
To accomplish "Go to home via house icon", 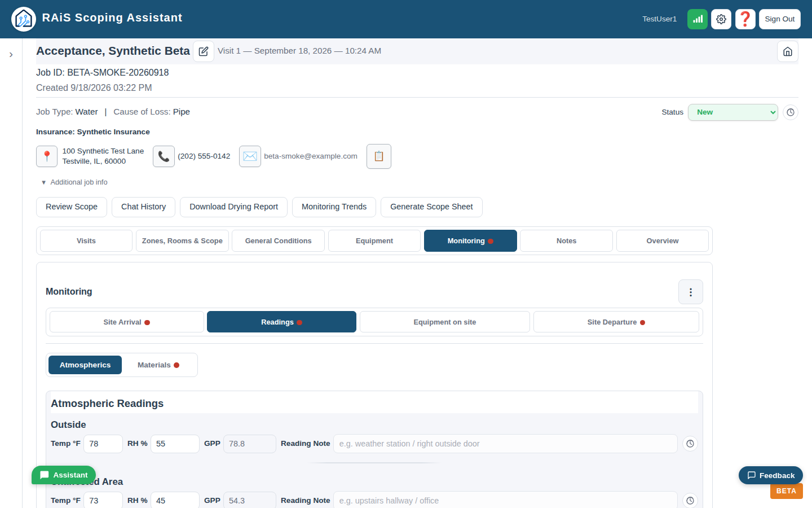I will [788, 51].
